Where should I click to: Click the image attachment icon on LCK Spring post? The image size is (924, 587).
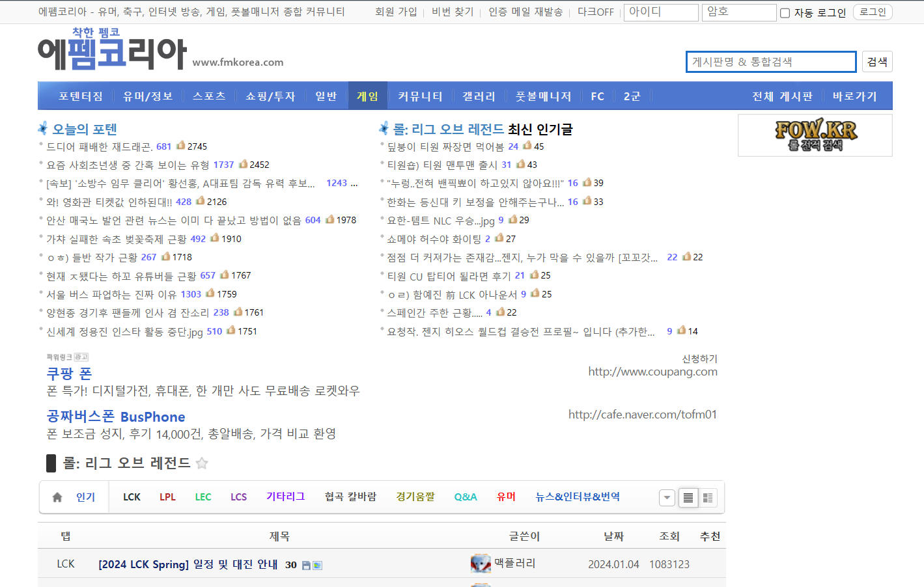(317, 566)
